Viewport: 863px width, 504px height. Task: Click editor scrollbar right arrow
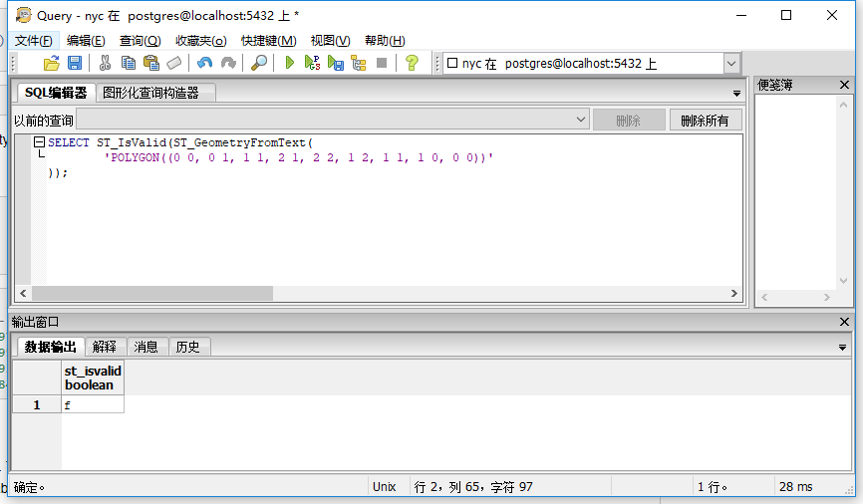[734, 293]
